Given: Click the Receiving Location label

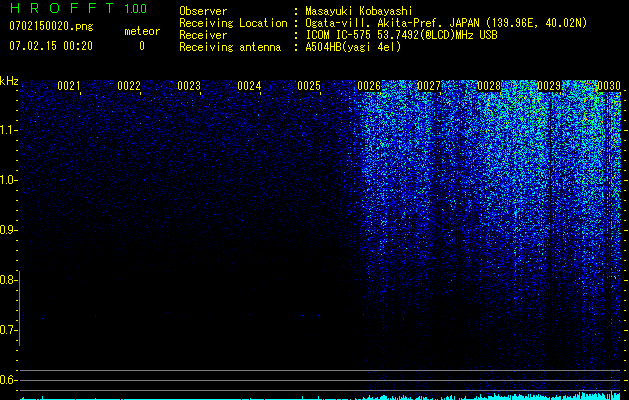Looking at the screenshot, I should tap(233, 23).
